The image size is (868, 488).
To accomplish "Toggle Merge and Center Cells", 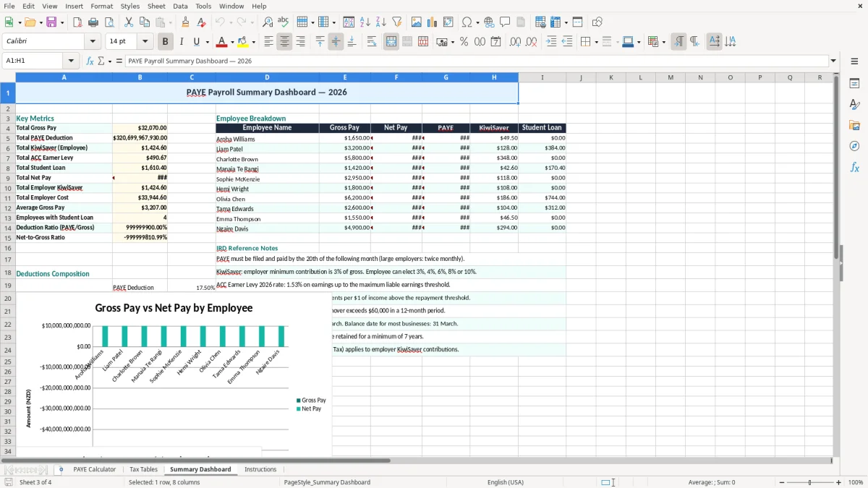I will (x=391, y=42).
